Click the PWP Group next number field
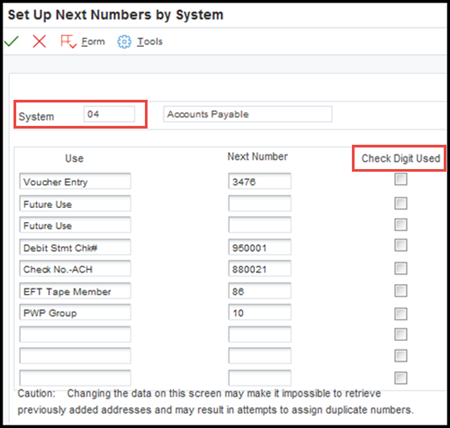Image resolution: width=450 pixels, height=428 pixels. [x=260, y=312]
